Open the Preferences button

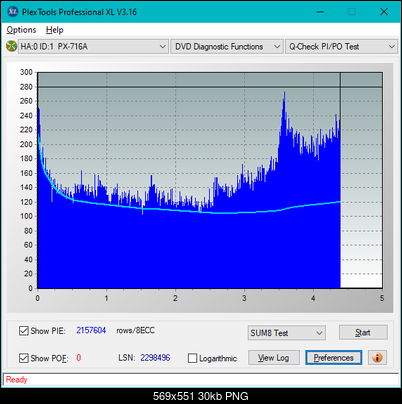click(x=334, y=358)
